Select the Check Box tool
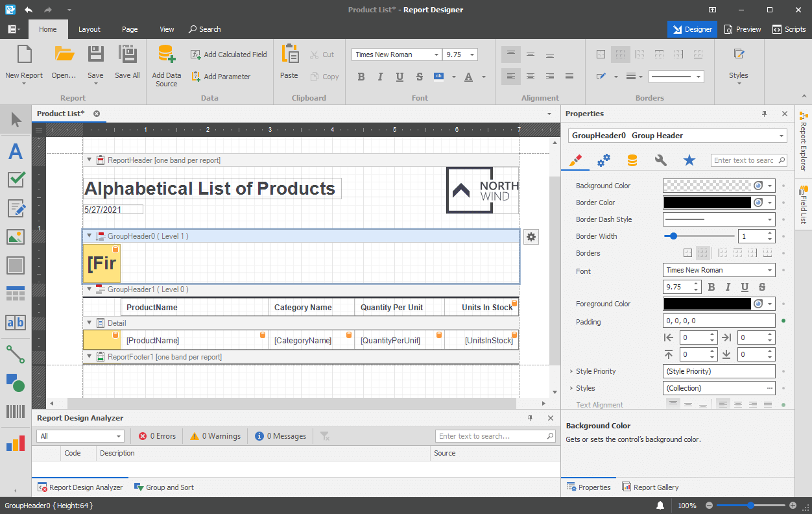The height and width of the screenshot is (514, 812). [15, 180]
